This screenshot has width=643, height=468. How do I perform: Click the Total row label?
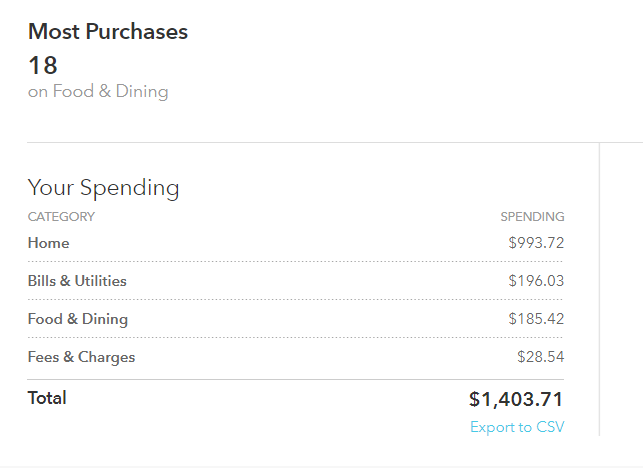[47, 398]
